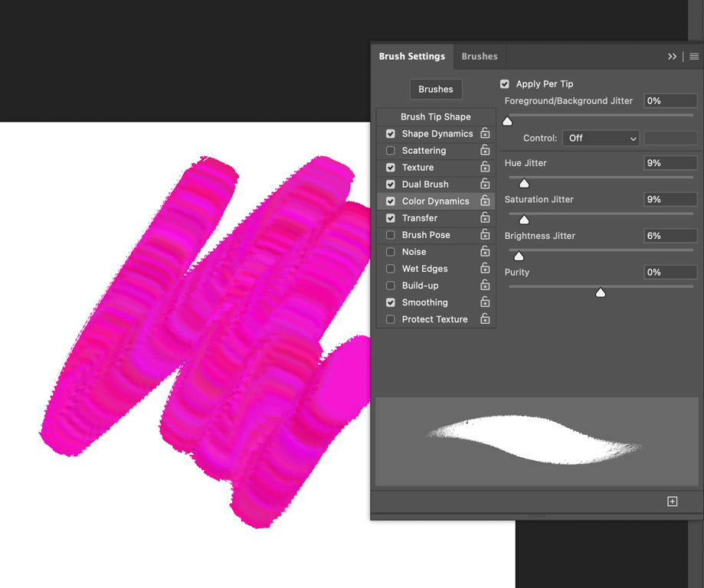
Task: Disable the Texture checkbox
Action: coord(391,168)
